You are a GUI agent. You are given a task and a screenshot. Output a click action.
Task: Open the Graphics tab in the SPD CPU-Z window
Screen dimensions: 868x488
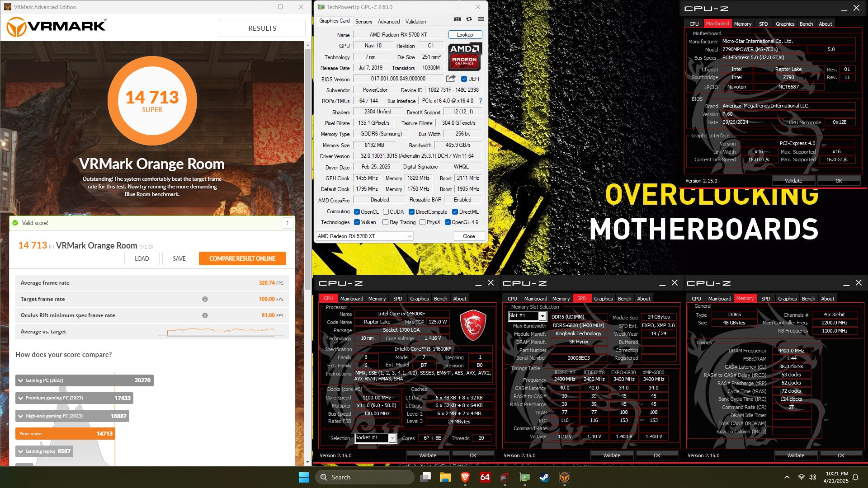[x=603, y=299]
